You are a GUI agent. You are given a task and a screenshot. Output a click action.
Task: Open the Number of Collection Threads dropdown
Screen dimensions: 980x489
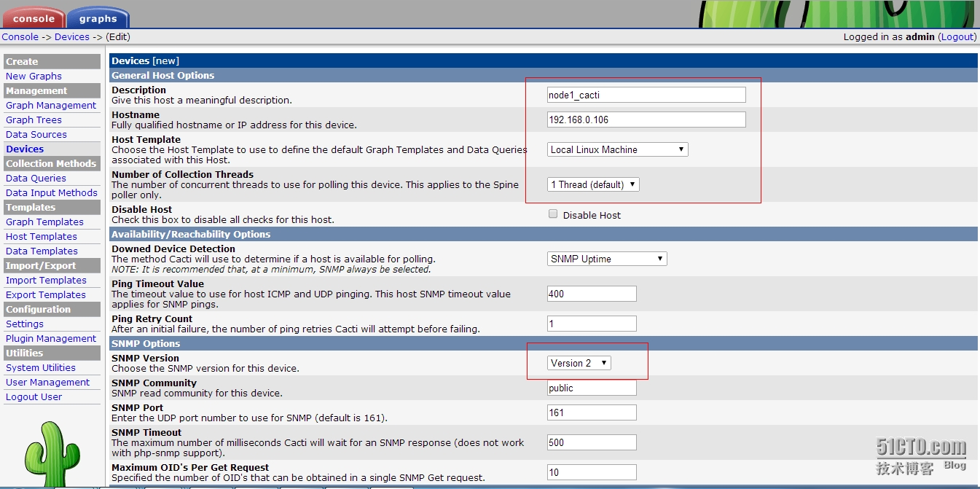click(593, 184)
